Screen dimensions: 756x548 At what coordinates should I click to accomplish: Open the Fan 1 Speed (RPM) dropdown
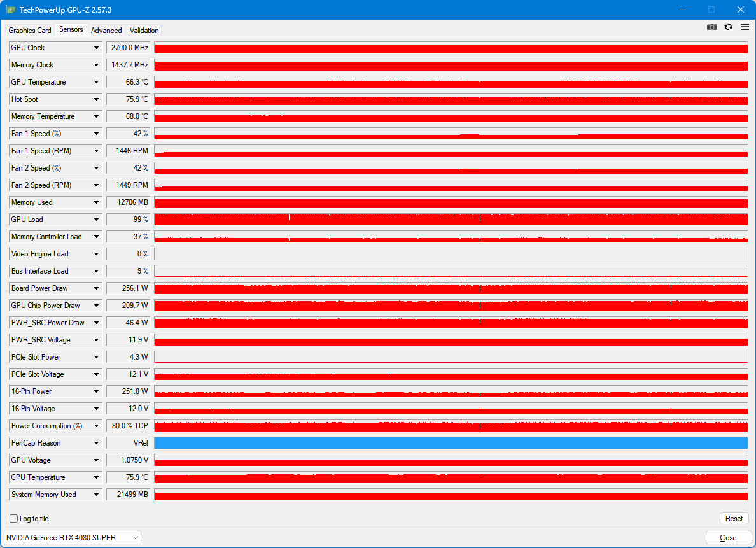pos(56,151)
